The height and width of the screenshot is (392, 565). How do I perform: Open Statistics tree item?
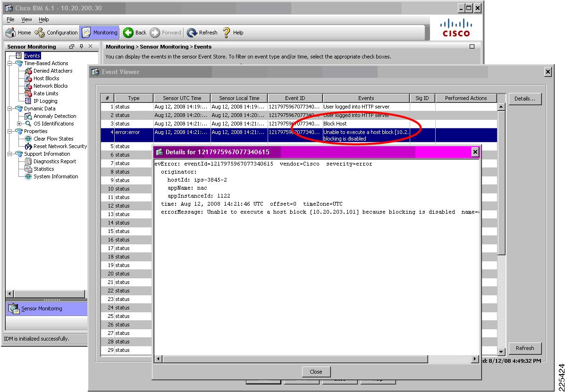pyautogui.click(x=43, y=169)
